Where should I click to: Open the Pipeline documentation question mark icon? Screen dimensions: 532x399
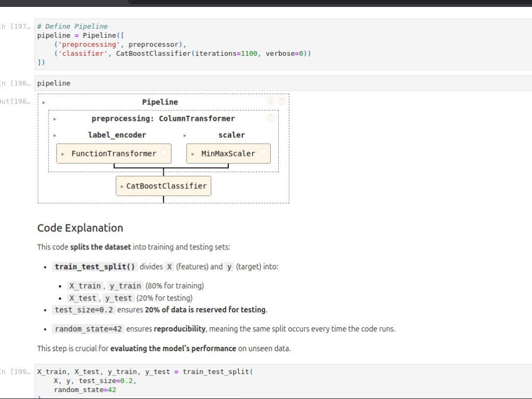[x=281, y=101]
